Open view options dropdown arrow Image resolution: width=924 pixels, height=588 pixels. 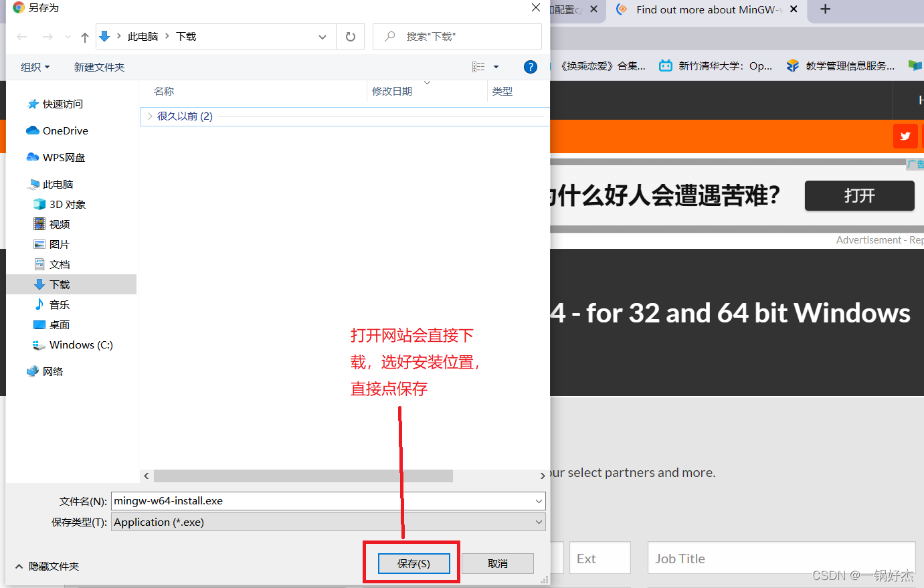point(496,67)
